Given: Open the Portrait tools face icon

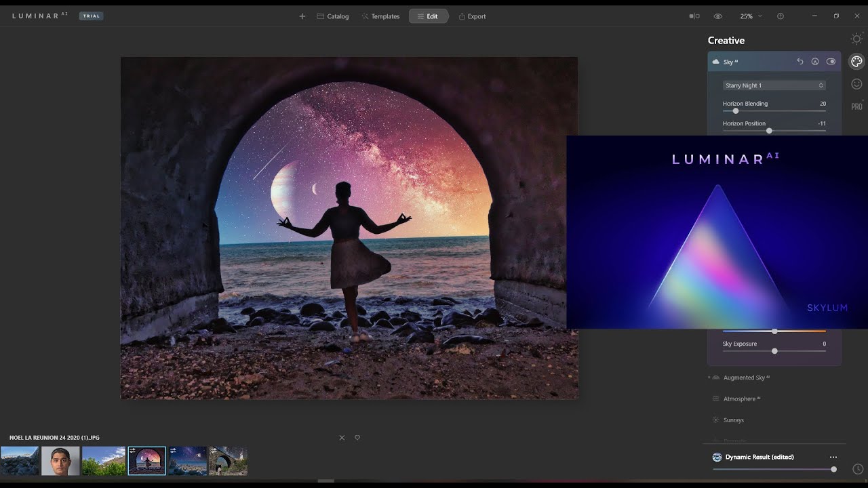Looking at the screenshot, I should (856, 84).
